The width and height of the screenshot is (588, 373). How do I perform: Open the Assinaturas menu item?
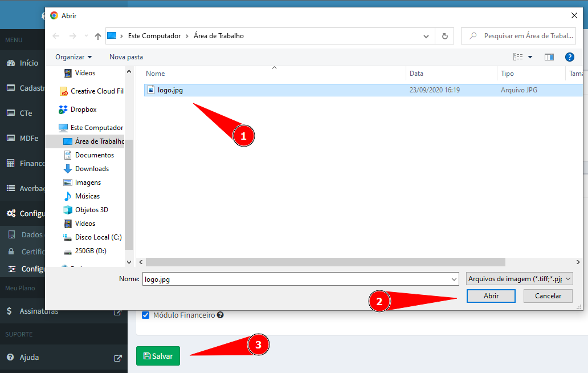click(x=39, y=311)
